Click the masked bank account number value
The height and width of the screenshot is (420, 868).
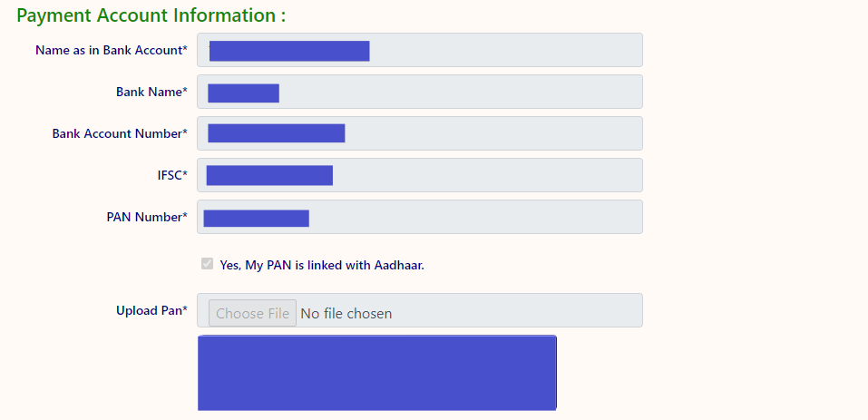click(277, 133)
